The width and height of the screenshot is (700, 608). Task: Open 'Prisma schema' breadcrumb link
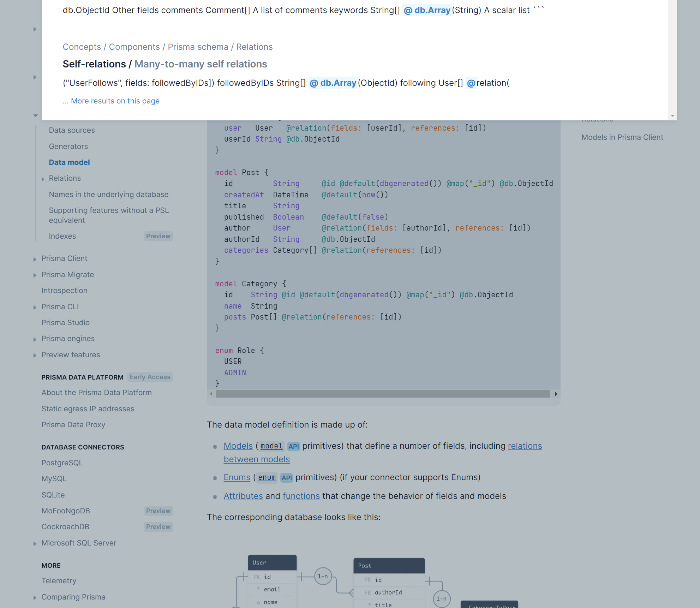coord(198,47)
